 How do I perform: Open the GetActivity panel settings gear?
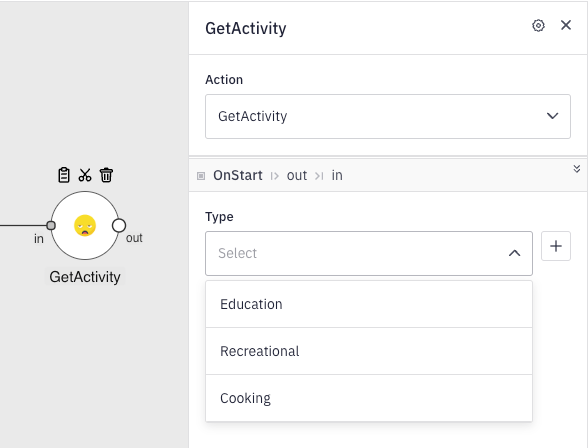click(x=538, y=26)
